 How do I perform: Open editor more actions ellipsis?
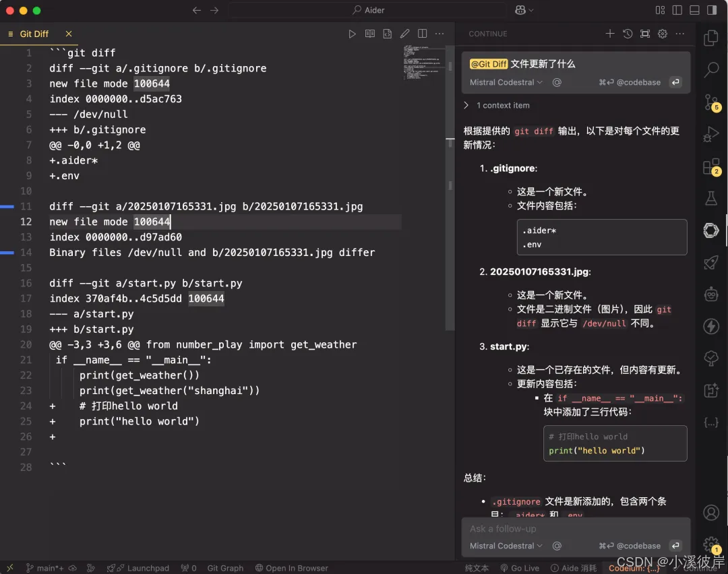439,34
